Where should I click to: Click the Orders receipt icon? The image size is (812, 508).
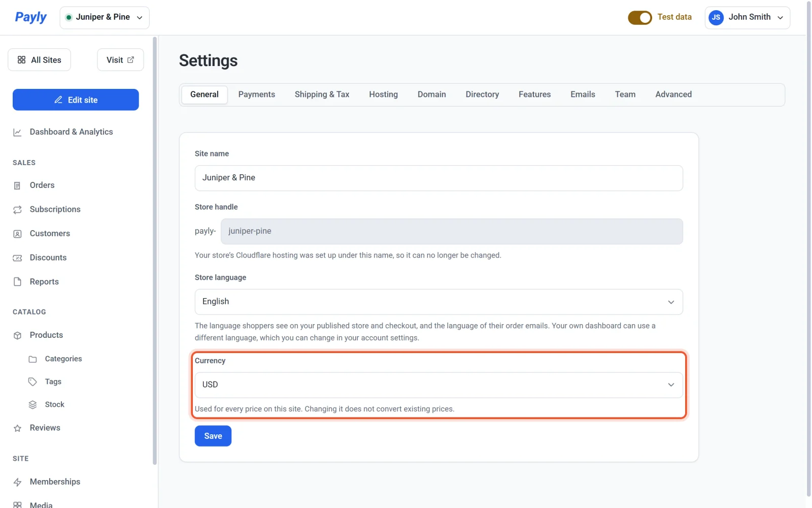[x=17, y=185]
